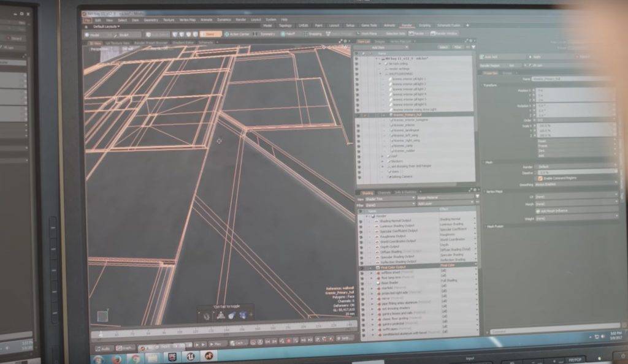This screenshot has width=628, height=364.
Task: Open the Add Layer dropdown
Action: (445, 203)
